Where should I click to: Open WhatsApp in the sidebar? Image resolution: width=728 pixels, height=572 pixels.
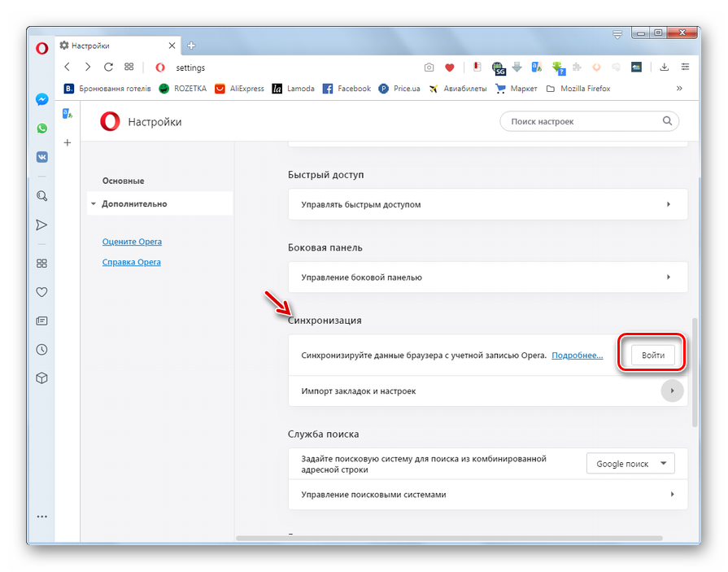pyautogui.click(x=41, y=128)
